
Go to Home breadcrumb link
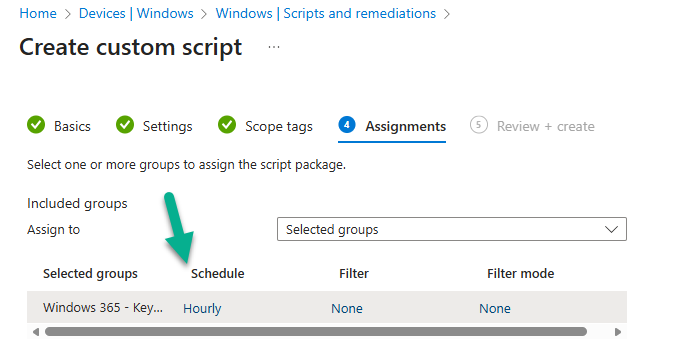(x=38, y=14)
